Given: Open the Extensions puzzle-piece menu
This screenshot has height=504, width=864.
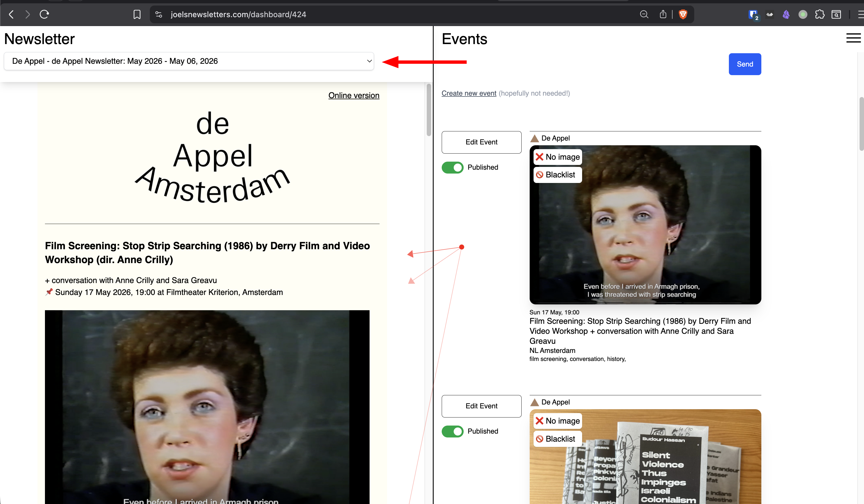Looking at the screenshot, I should pyautogui.click(x=820, y=14).
